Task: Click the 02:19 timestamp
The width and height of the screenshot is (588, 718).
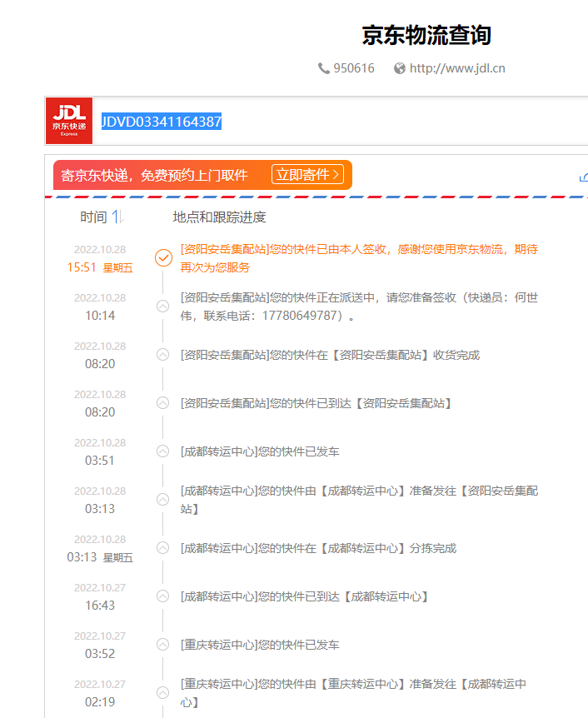Action: click(x=100, y=702)
